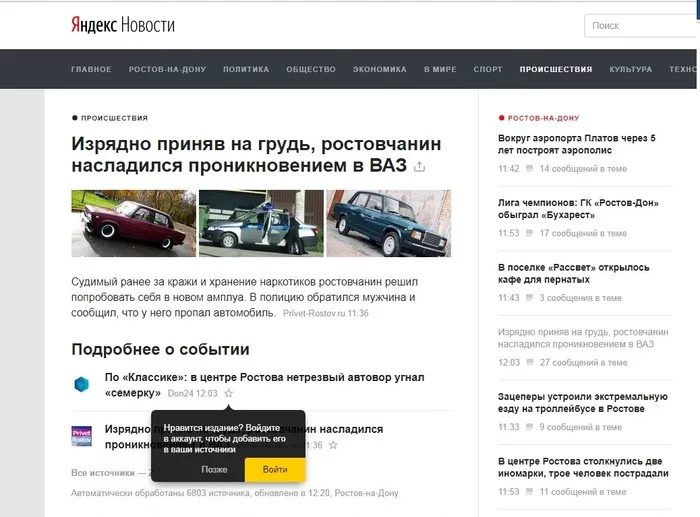Open 9 сообщений в теме
Viewport: 700px width, 517px height.
click(580, 427)
